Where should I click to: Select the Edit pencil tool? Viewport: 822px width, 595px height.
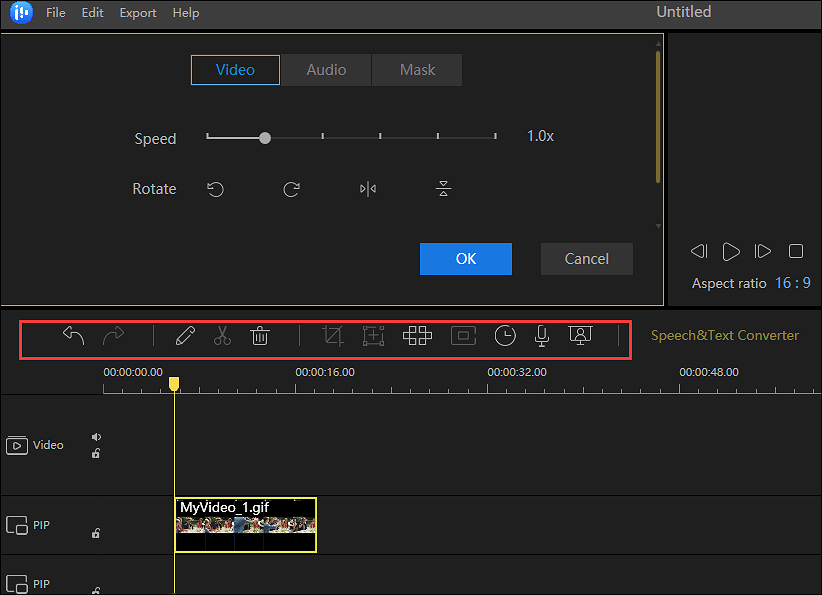186,336
